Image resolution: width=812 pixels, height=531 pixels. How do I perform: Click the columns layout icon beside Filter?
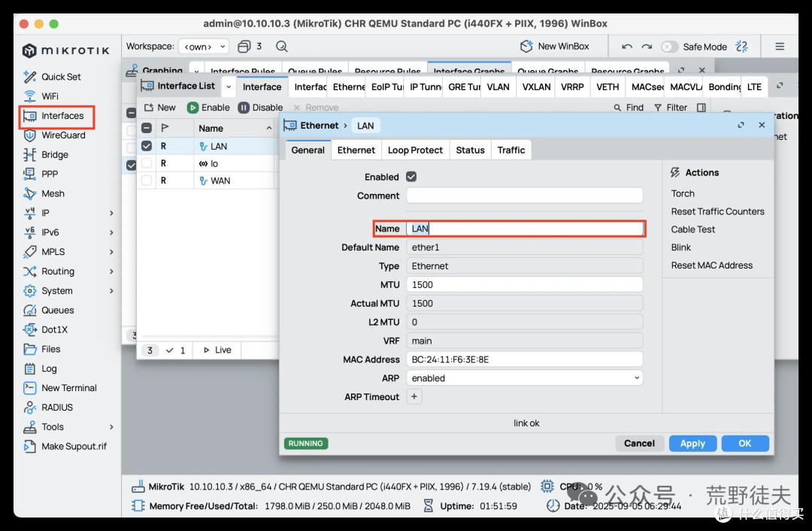pyautogui.click(x=701, y=108)
